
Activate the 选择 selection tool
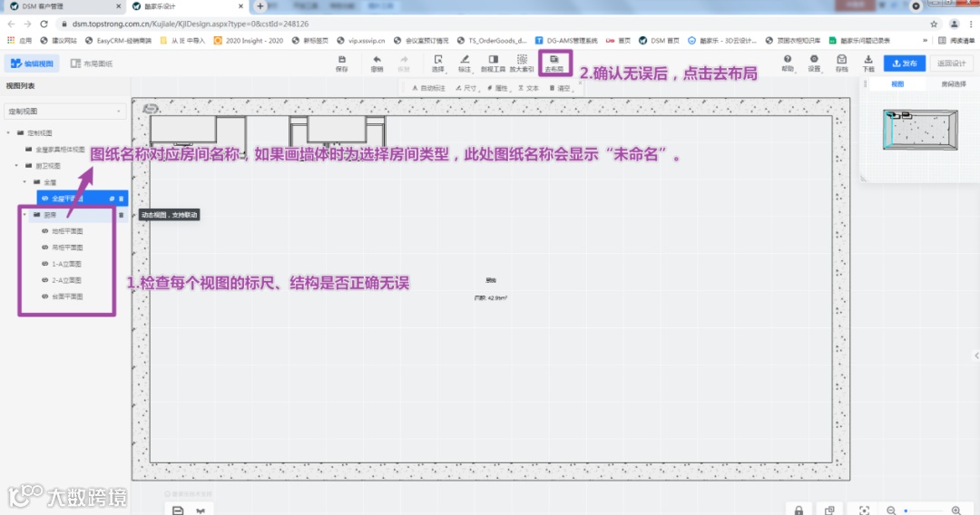[x=438, y=63]
